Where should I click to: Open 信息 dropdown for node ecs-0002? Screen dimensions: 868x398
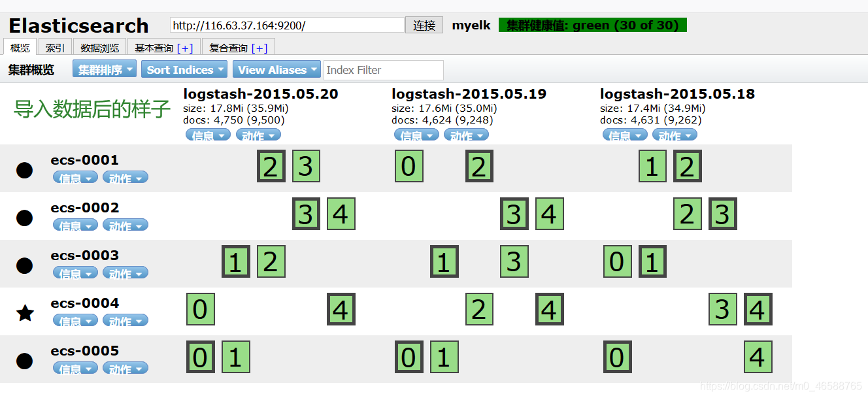pyautogui.click(x=76, y=225)
